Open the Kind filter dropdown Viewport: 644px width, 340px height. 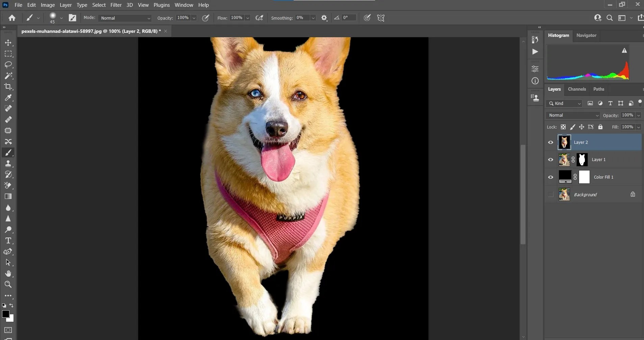click(x=564, y=104)
